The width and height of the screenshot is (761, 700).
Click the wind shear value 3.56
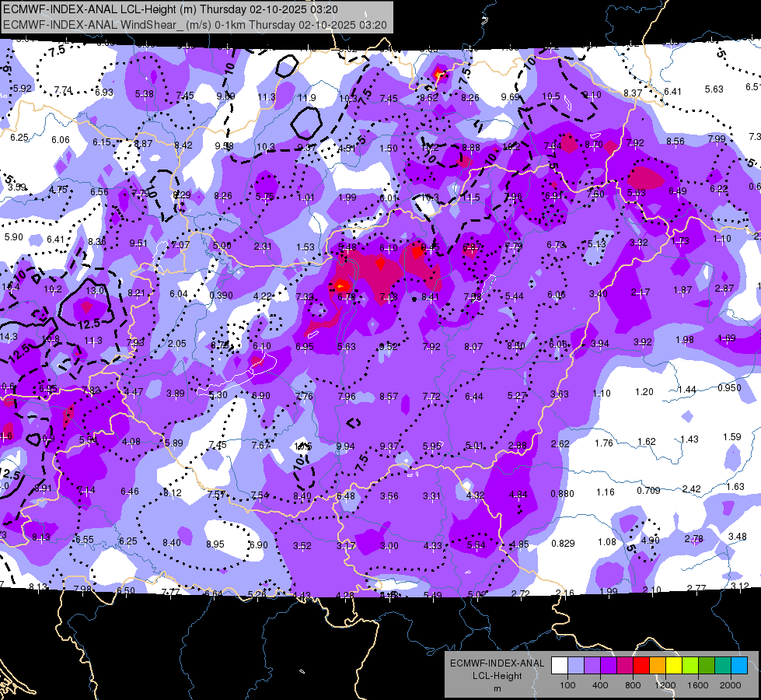[389, 496]
